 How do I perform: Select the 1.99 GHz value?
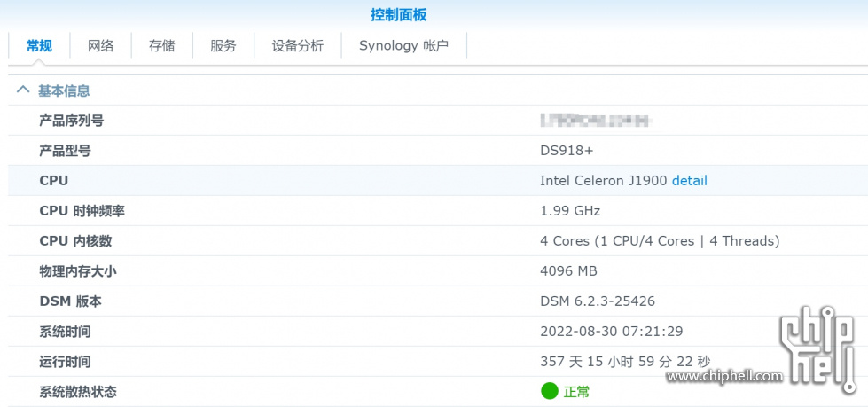click(x=570, y=211)
